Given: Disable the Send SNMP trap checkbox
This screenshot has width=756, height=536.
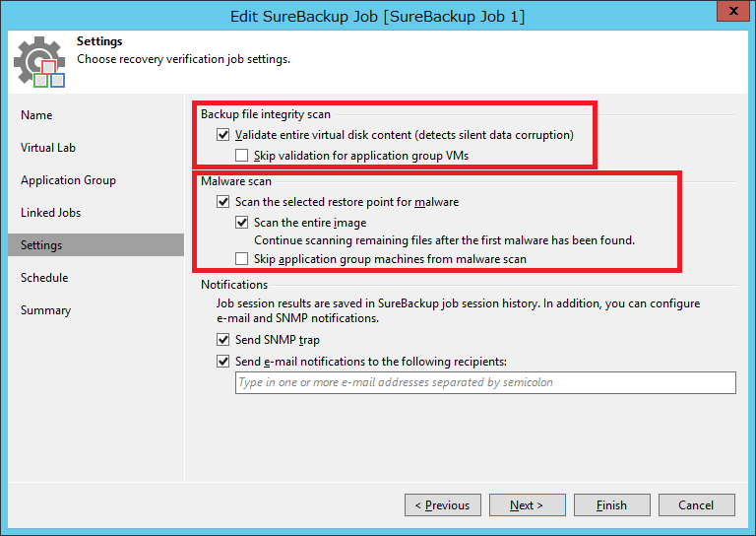Looking at the screenshot, I should [222, 340].
